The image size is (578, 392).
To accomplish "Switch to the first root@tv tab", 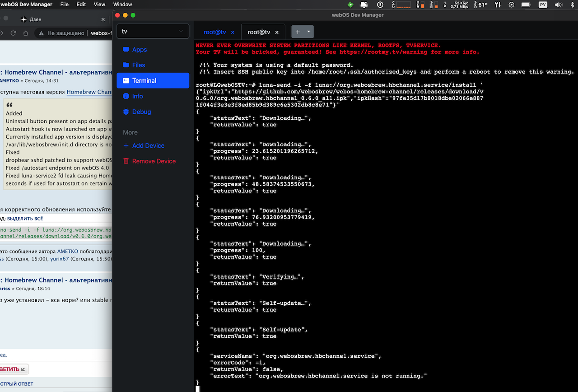I will click(214, 32).
